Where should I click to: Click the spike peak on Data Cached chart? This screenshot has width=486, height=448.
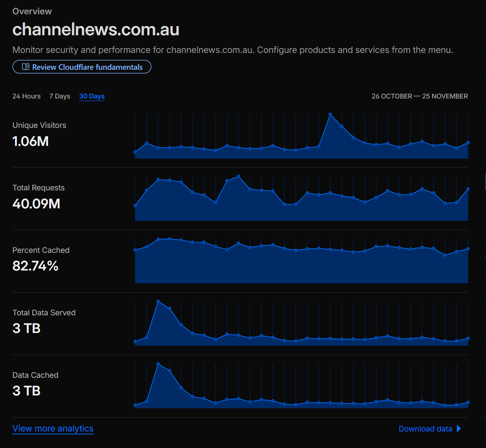(x=158, y=364)
